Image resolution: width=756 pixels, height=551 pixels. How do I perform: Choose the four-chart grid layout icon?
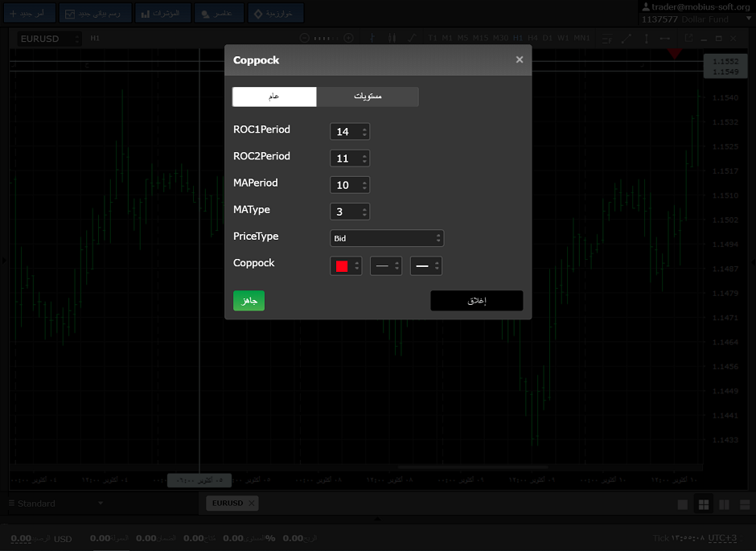[704, 504]
